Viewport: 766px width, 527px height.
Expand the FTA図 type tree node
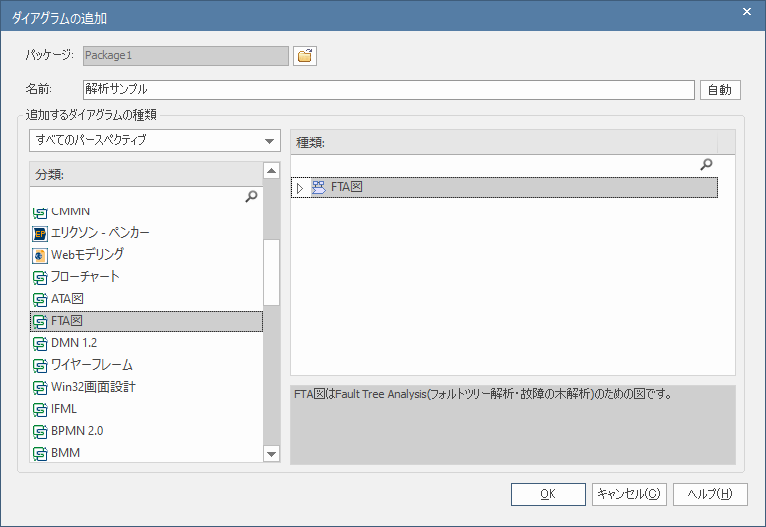(x=300, y=188)
